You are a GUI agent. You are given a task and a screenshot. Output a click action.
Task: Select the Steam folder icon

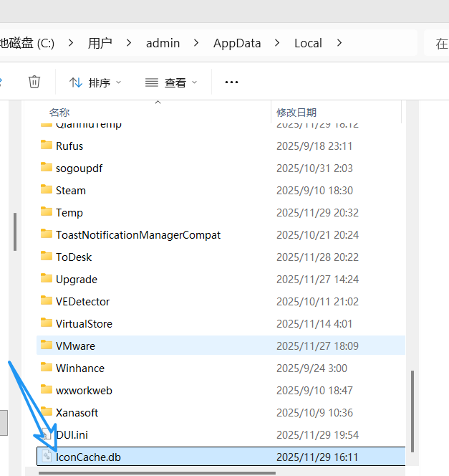(47, 190)
